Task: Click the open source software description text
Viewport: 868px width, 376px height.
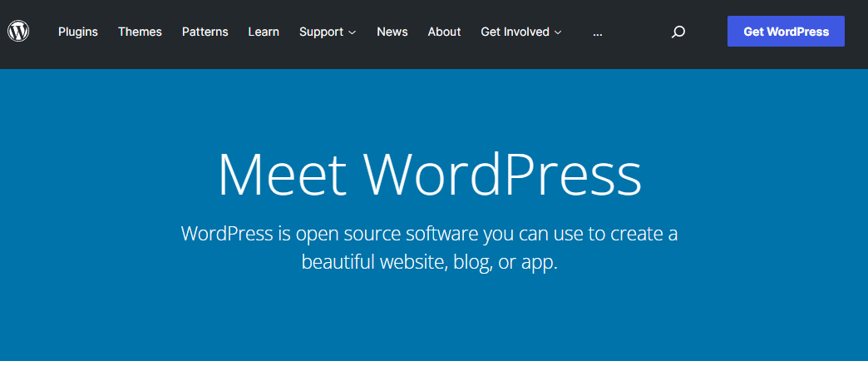Action: tap(430, 248)
